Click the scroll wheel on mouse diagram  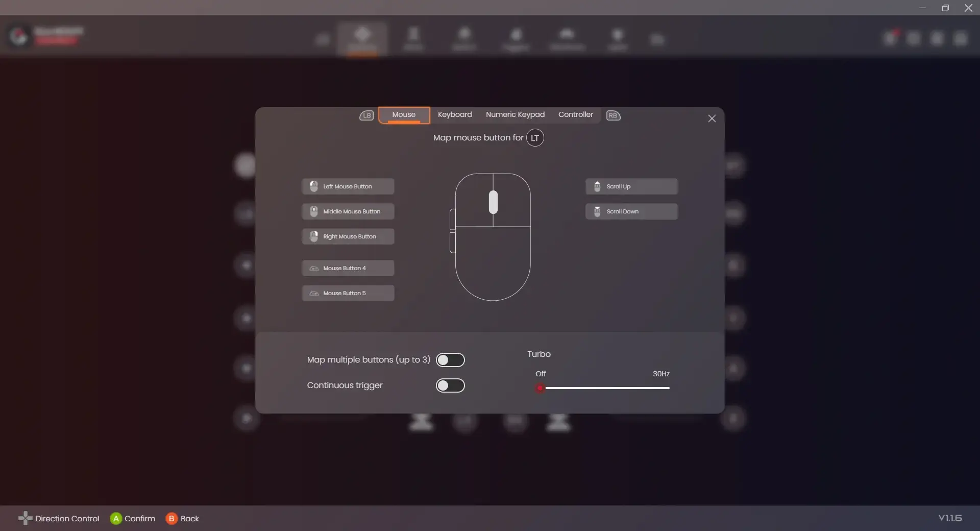493,202
